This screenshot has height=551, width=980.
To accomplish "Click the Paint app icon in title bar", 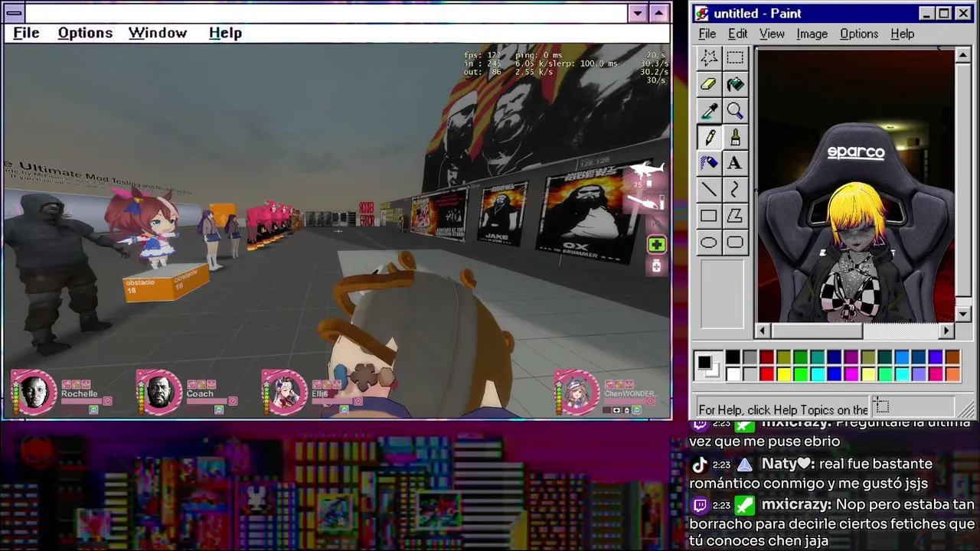I will [702, 14].
